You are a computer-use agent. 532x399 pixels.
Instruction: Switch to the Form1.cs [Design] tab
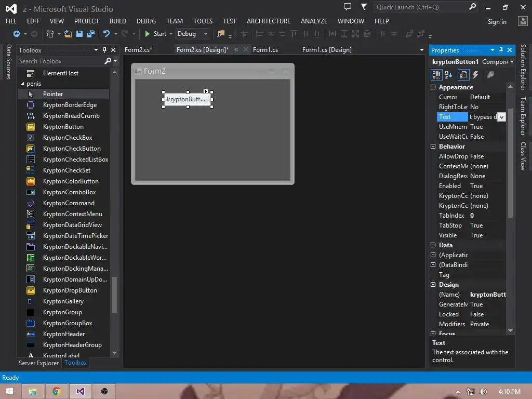point(327,50)
